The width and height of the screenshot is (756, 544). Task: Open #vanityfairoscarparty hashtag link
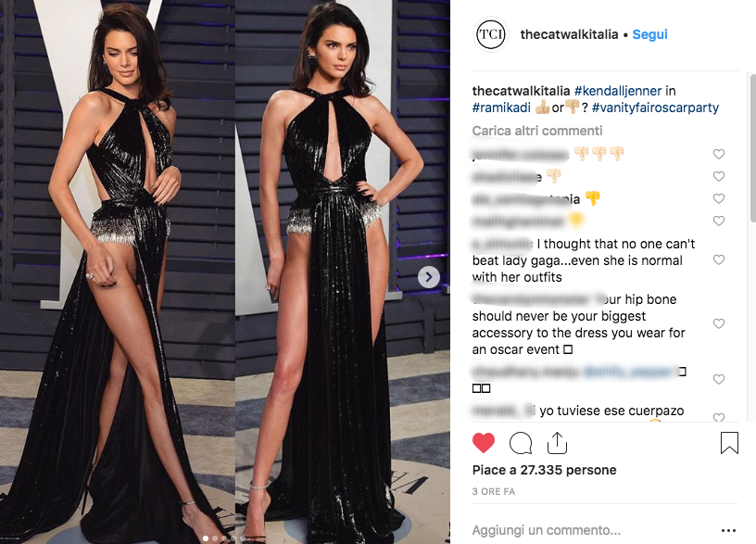(655, 108)
